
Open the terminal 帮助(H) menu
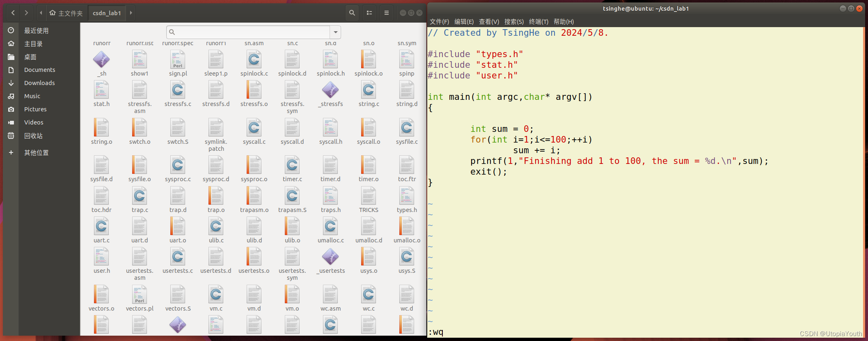[x=563, y=21]
